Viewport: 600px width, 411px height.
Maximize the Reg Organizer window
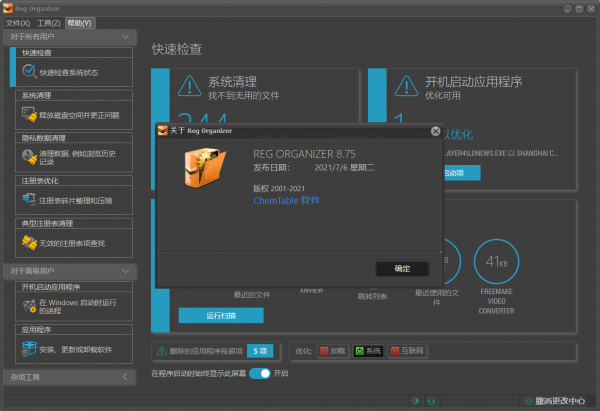(x=579, y=8)
